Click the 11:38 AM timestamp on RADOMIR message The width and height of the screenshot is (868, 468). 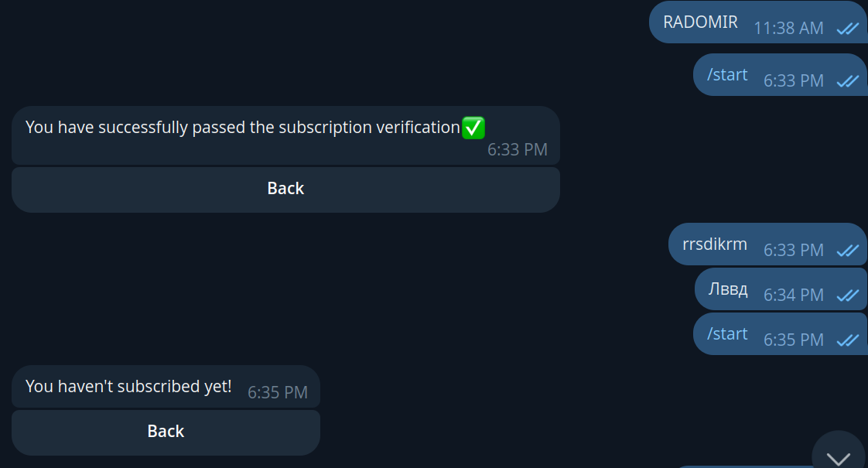tap(788, 28)
